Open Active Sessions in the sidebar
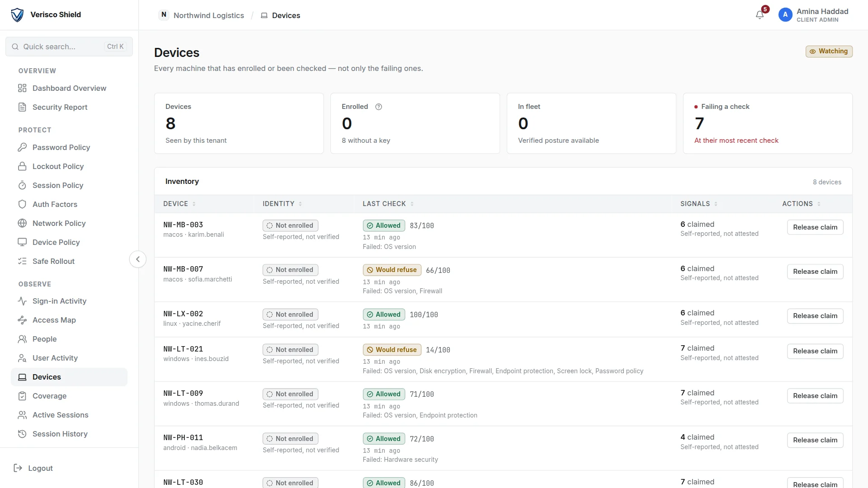868x488 pixels. [69, 415]
